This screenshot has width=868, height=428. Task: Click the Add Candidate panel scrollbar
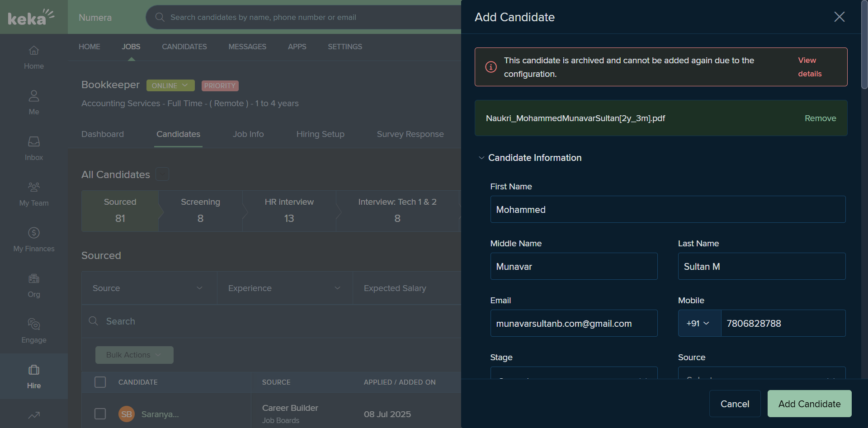[864, 44]
